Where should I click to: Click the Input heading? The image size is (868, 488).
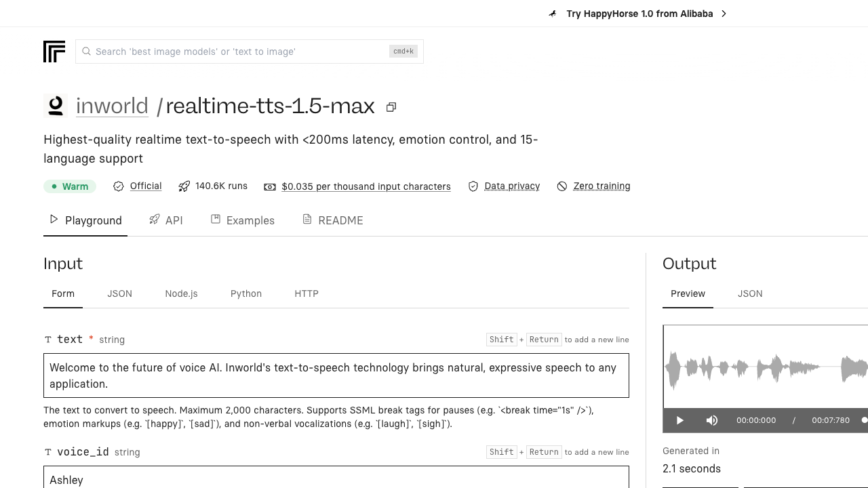[x=63, y=264]
